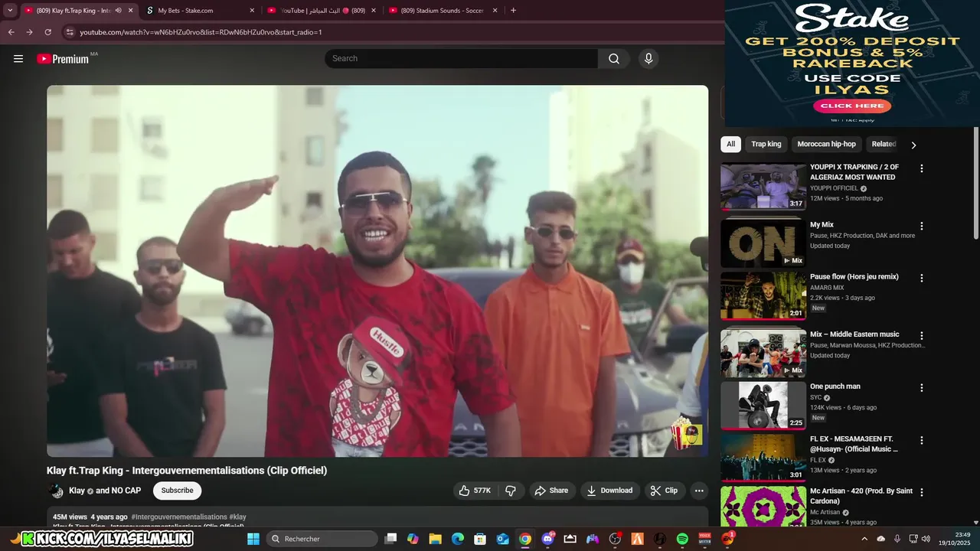Go back in browser history
Screen dimensions: 980x551
tap(11, 32)
